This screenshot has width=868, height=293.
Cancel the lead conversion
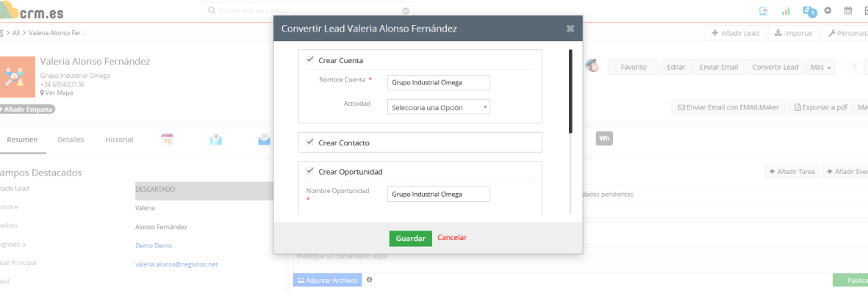click(452, 238)
